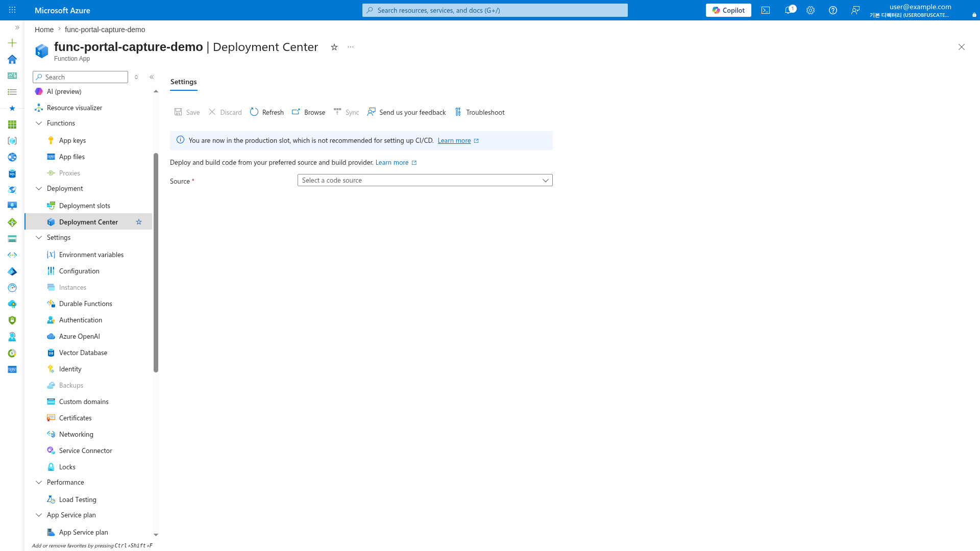Screen dimensions: 980x551
Task: Close the Deployment Center blade
Action: coord(962,47)
